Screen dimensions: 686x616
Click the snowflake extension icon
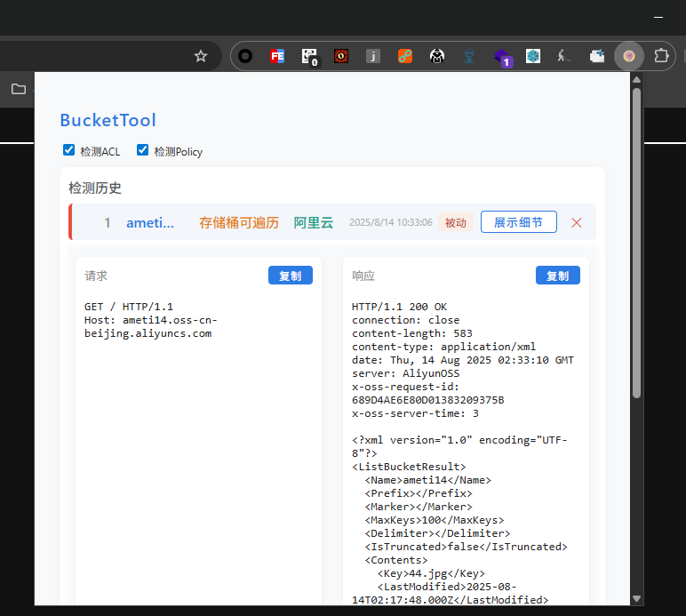click(533, 56)
